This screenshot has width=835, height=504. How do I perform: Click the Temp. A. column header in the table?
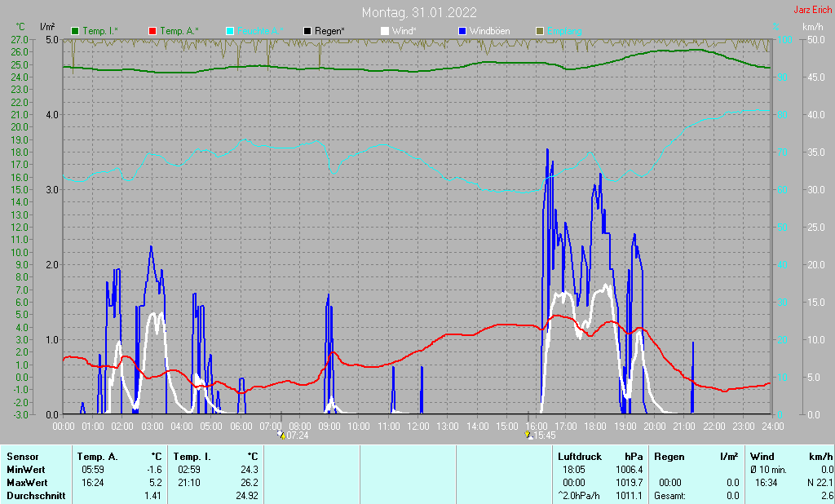97,457
